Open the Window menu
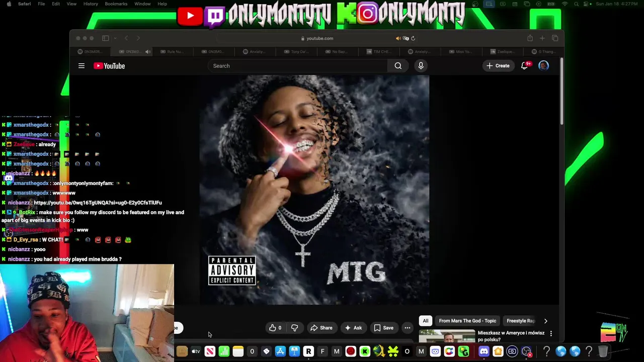This screenshot has width=644, height=362. click(142, 4)
